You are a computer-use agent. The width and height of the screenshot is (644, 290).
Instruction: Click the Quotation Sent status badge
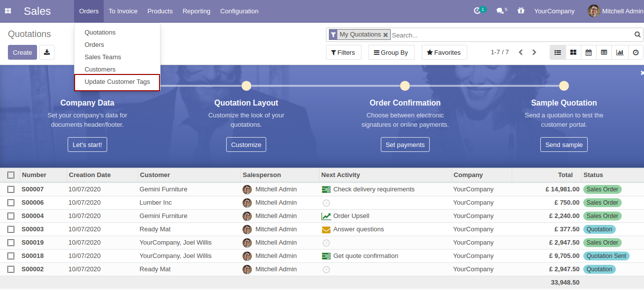click(606, 256)
